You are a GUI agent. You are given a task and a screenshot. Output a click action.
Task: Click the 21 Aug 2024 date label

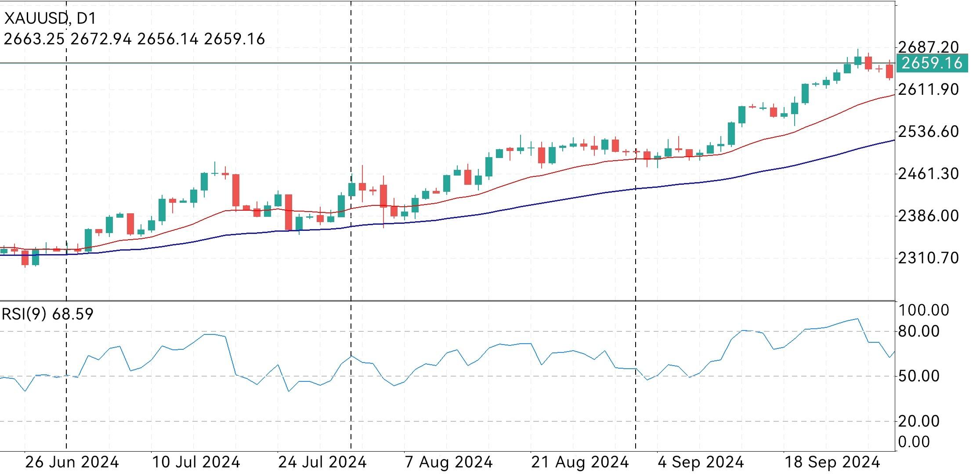click(x=580, y=463)
